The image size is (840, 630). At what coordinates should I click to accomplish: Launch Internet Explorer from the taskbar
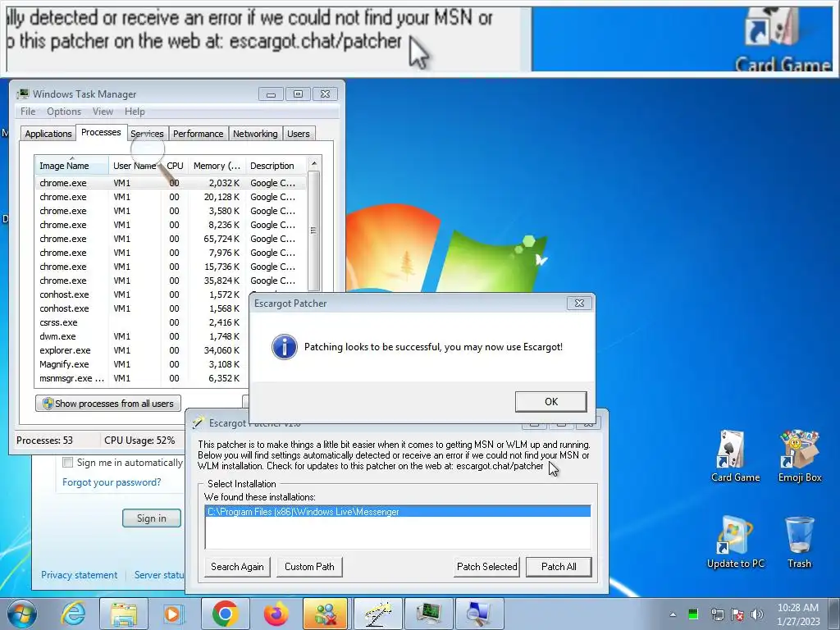(x=73, y=614)
